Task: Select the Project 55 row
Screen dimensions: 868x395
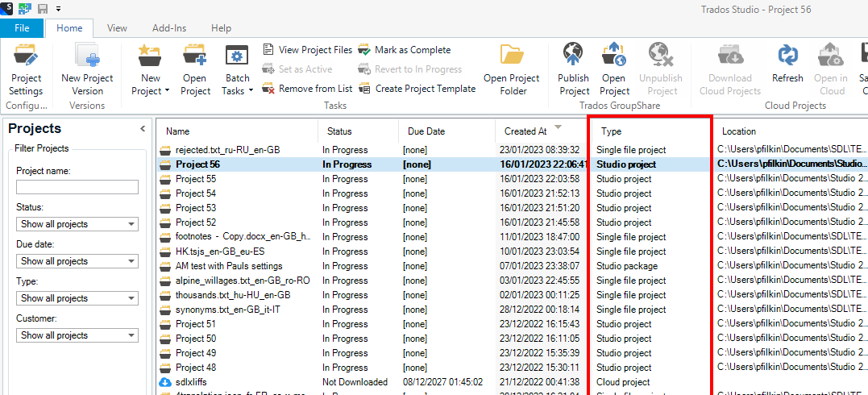Action: pyautogui.click(x=513, y=179)
